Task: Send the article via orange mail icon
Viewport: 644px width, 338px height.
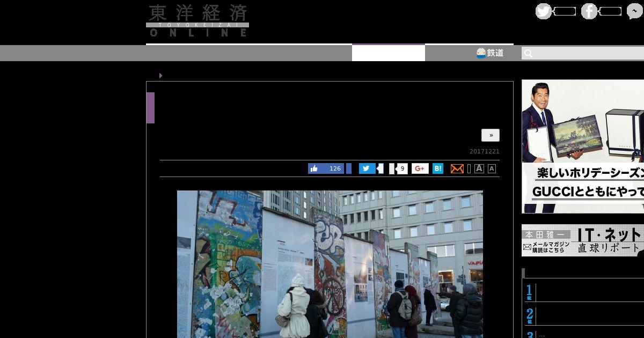Action: point(457,168)
